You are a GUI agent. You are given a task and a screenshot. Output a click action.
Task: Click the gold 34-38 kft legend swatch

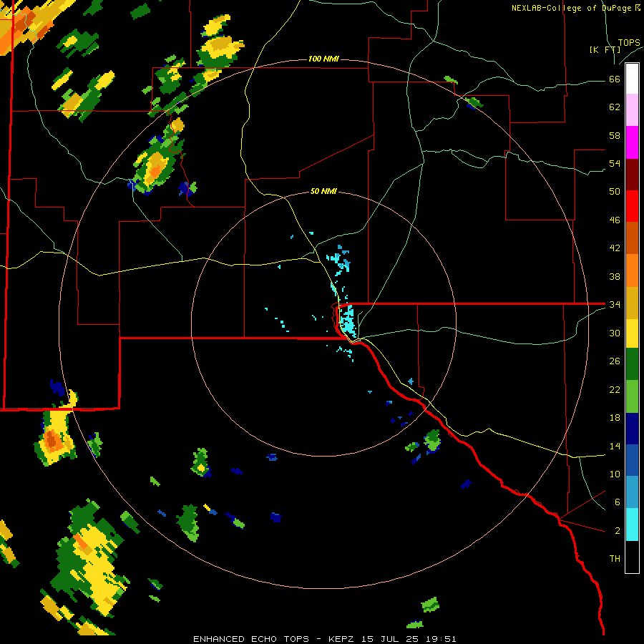coord(632,302)
